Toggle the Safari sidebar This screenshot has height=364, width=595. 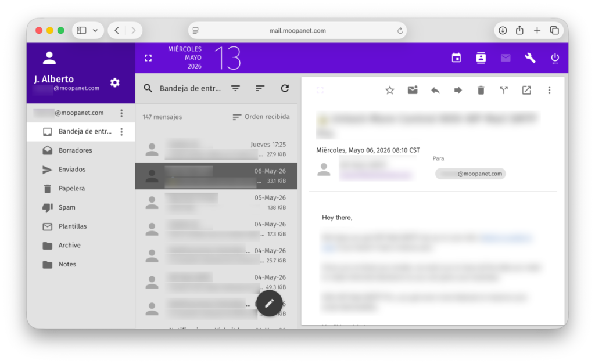81,30
